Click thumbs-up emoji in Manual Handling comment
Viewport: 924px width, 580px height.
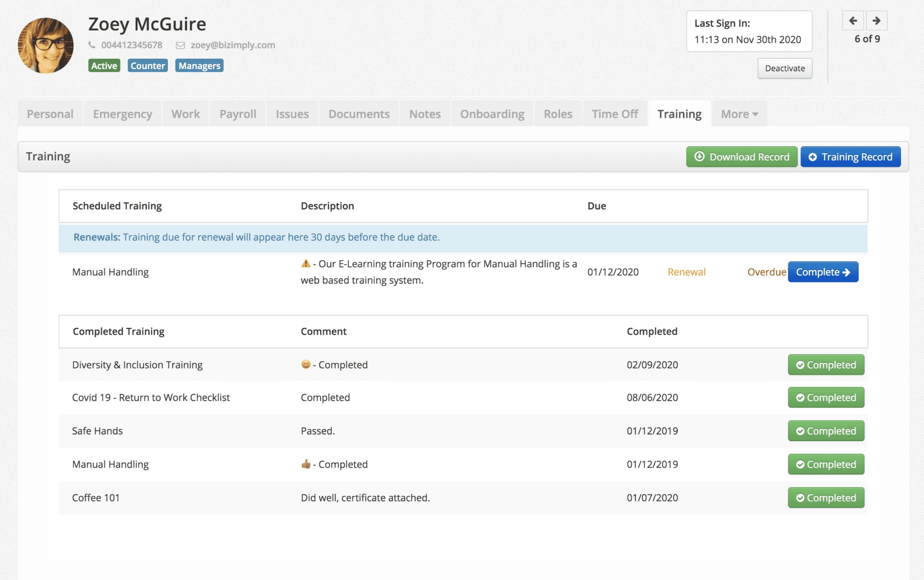306,464
